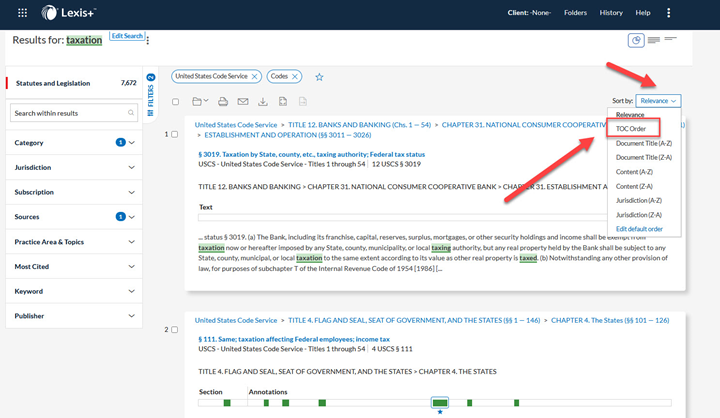The height and width of the screenshot is (418, 720).
Task: Open the product switcher grid icon
Action: click(x=22, y=13)
